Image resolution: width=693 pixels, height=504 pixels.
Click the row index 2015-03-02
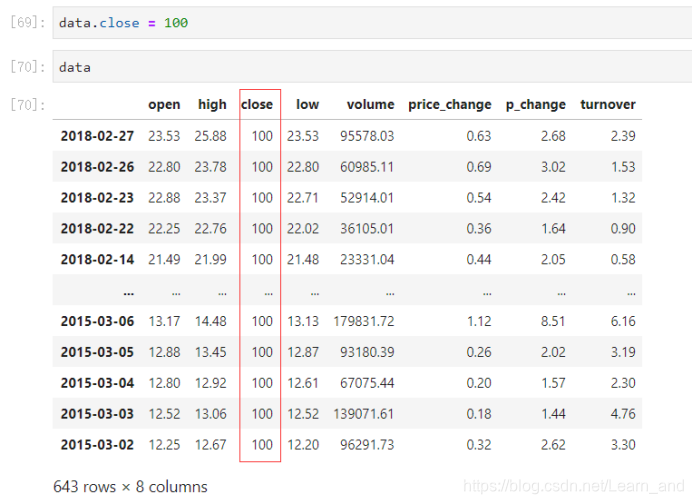(x=97, y=445)
